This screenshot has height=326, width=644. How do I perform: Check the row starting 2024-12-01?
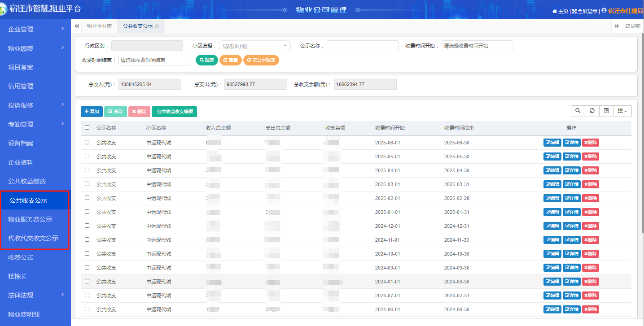click(87, 226)
